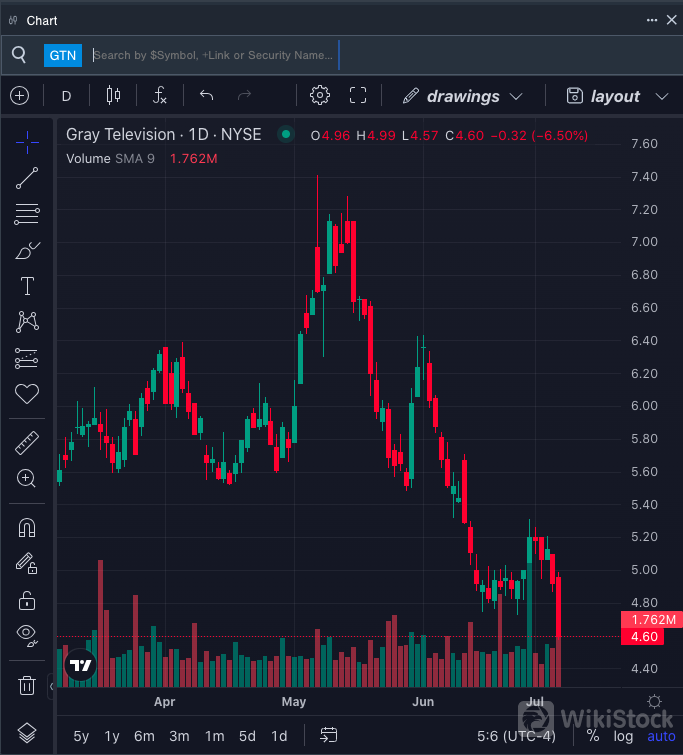
Task: Choose the brush drawing tool
Action: point(27,250)
